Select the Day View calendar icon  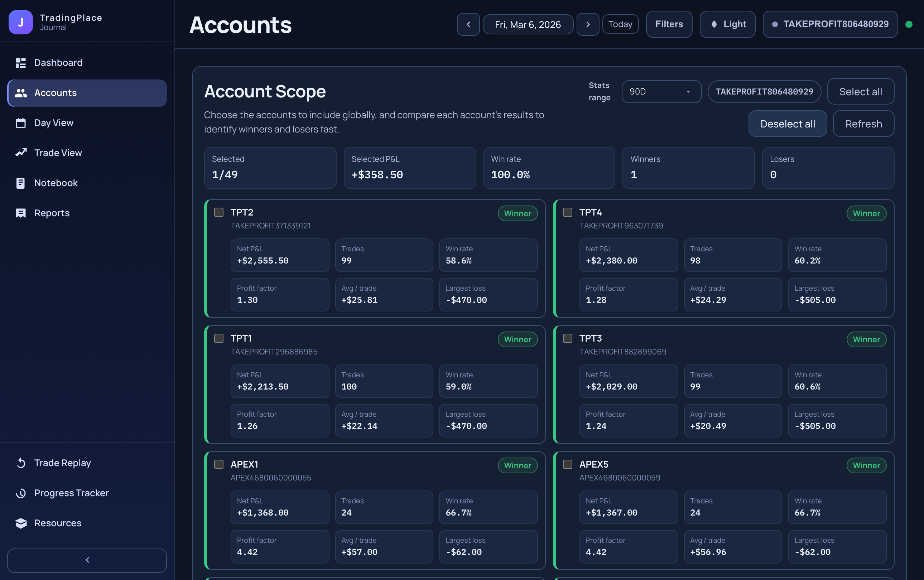(x=21, y=123)
